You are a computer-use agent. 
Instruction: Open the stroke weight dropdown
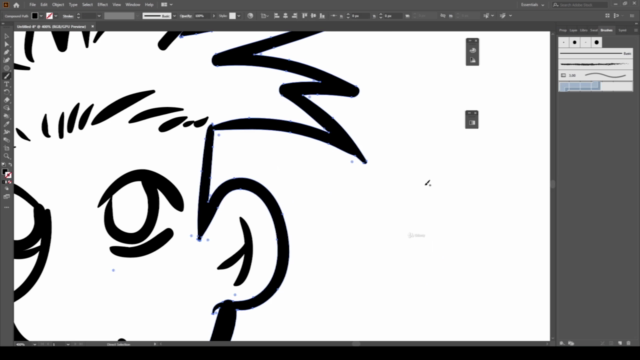99,16
